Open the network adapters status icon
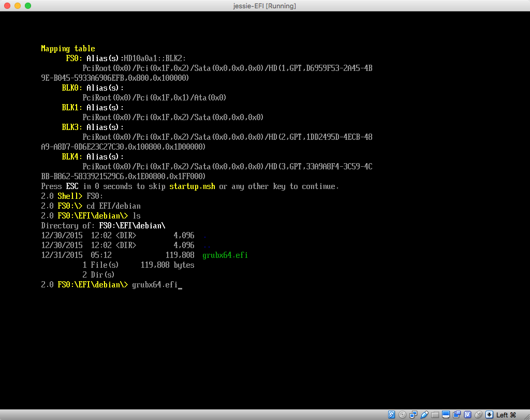The height and width of the screenshot is (420, 530). point(413,415)
